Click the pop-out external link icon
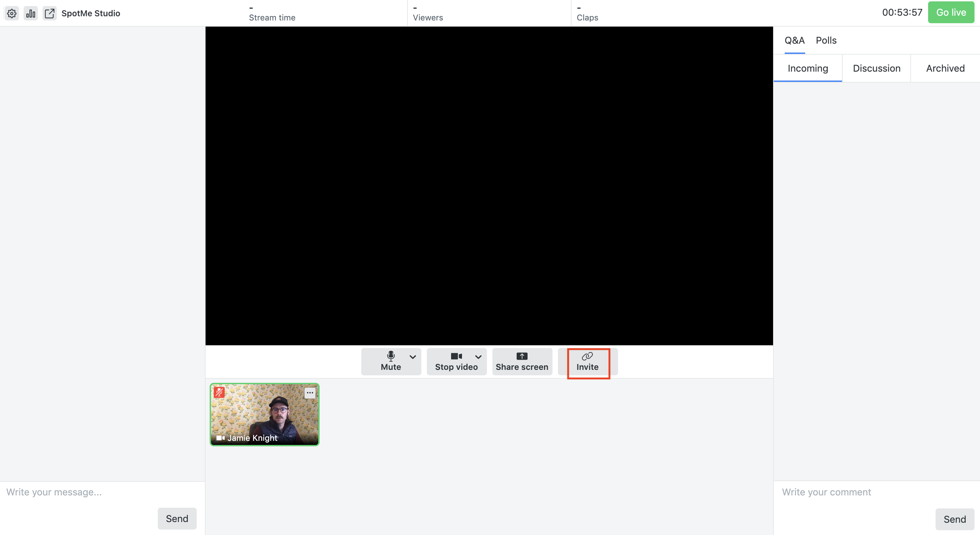This screenshot has width=980, height=535. point(50,13)
